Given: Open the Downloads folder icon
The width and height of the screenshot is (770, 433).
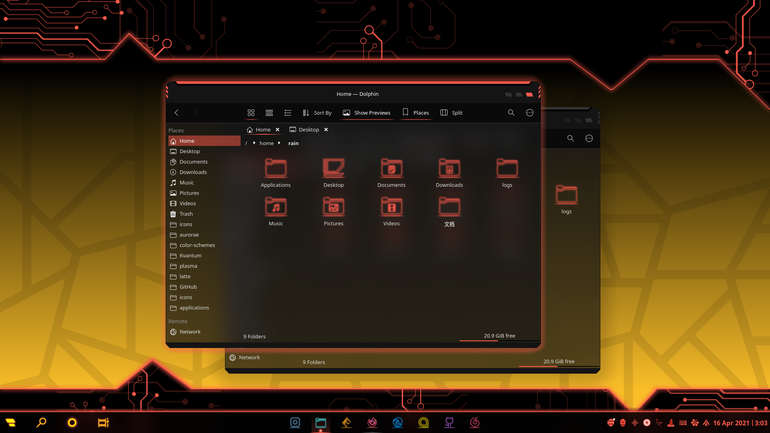Looking at the screenshot, I should point(449,168).
